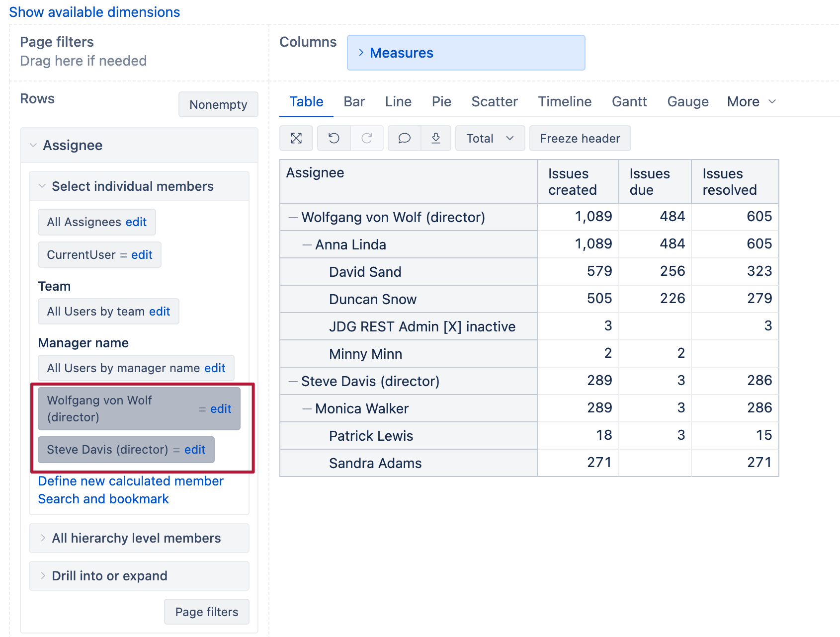Click the Freeze header button
The image size is (840, 637).
click(580, 138)
